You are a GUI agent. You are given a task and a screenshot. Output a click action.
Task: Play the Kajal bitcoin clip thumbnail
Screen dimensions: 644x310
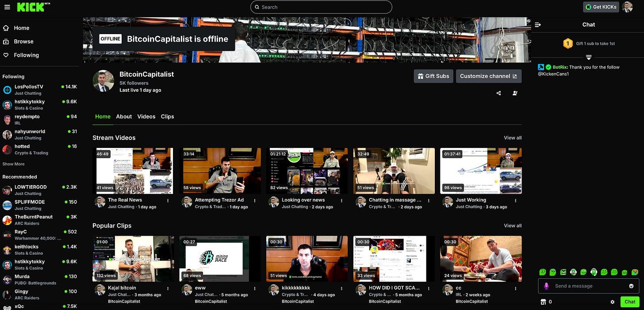point(133,259)
